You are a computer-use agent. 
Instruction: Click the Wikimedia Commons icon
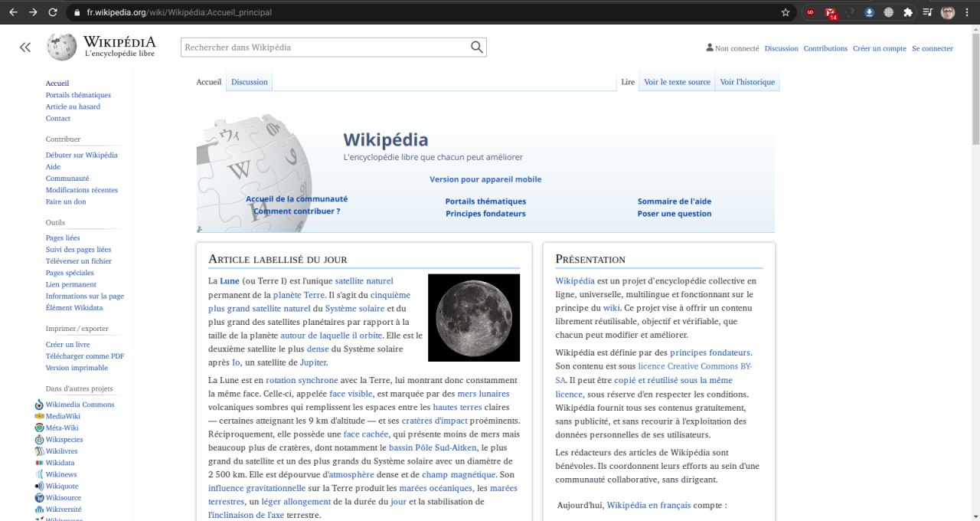39,405
